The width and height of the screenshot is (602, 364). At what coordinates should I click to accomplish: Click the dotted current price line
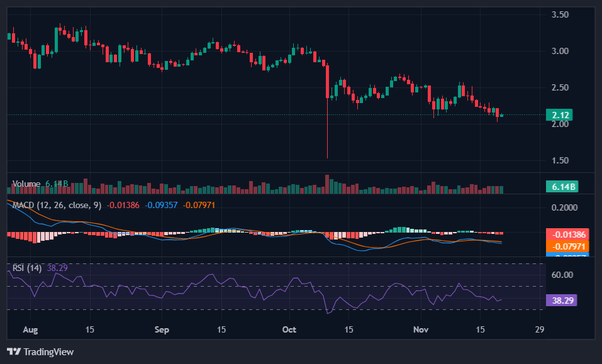252,116
